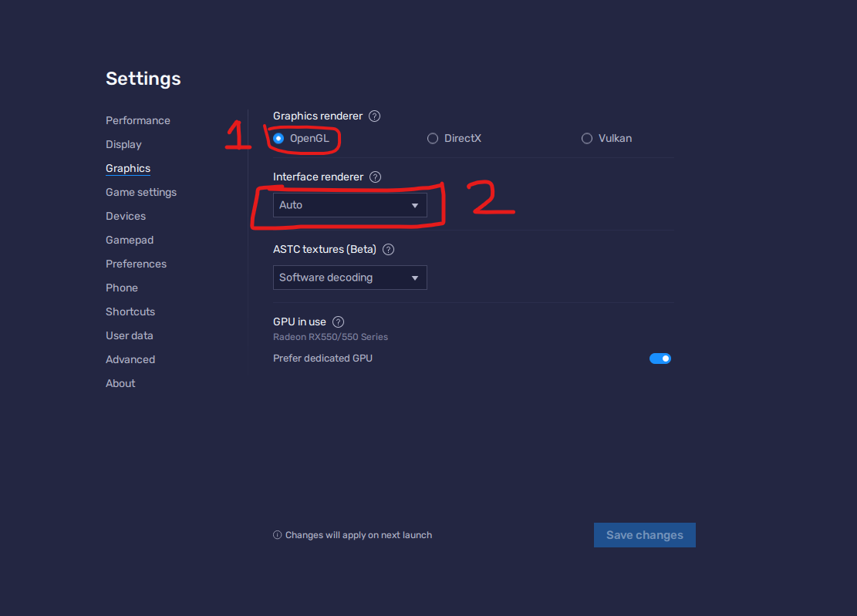This screenshot has width=857, height=616.
Task: Click help icon next to GPU in use
Action: tap(338, 322)
